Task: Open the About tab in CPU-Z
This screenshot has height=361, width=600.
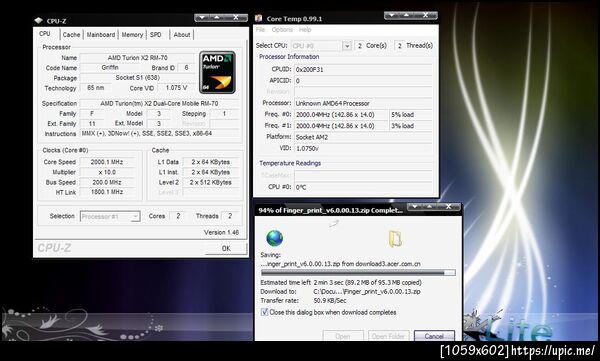Action: pos(182,34)
